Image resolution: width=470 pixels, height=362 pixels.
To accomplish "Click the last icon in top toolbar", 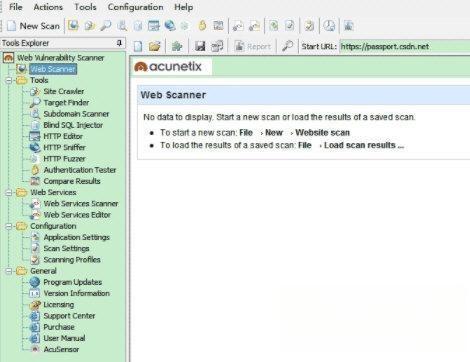I will pyautogui.click(x=348, y=26).
